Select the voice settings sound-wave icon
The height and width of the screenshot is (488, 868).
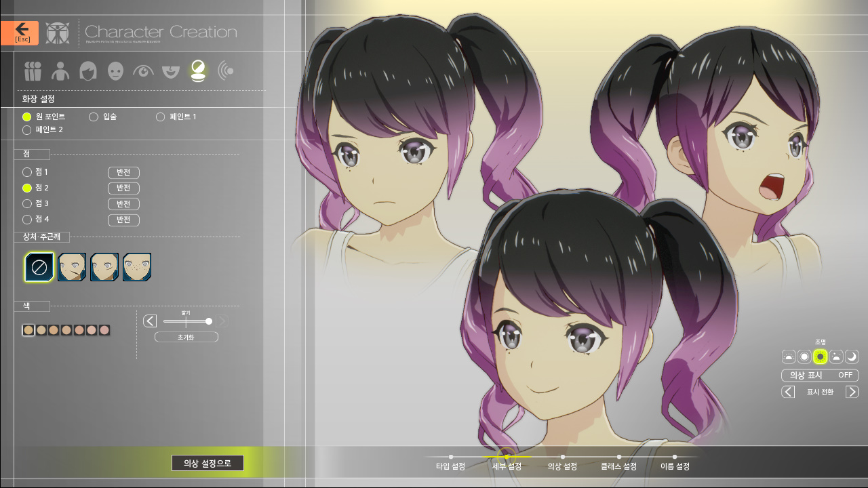[x=226, y=70]
